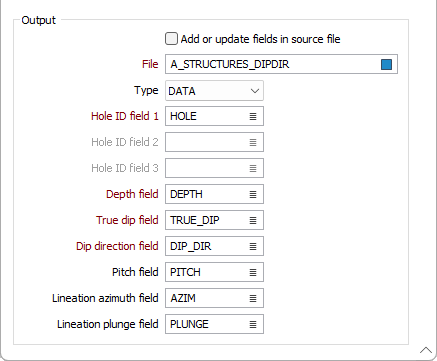Select the DEPTH field text box
The height and width of the screenshot is (361, 437).
pyautogui.click(x=214, y=194)
